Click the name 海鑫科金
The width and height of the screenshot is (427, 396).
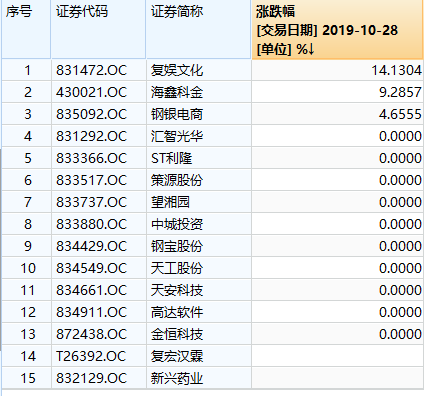[177, 92]
